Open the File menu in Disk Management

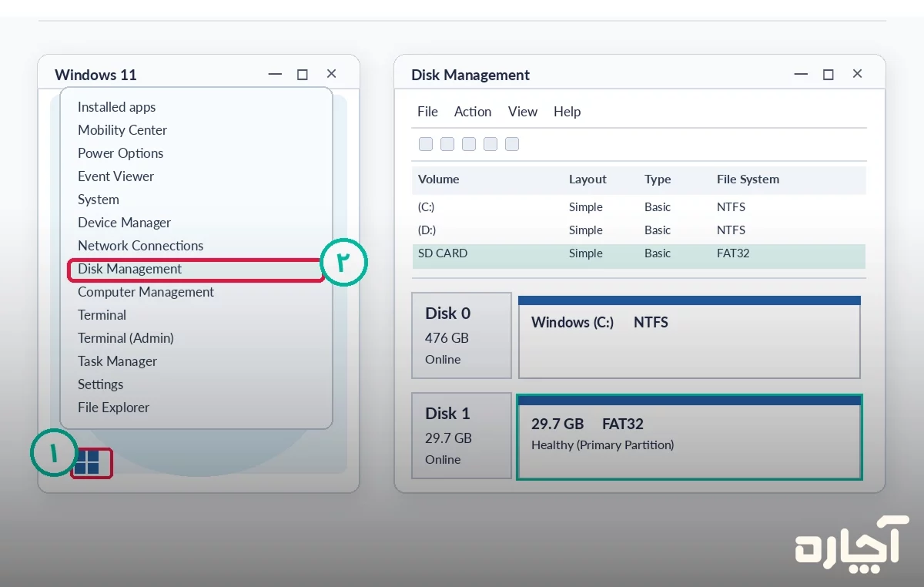coord(427,112)
